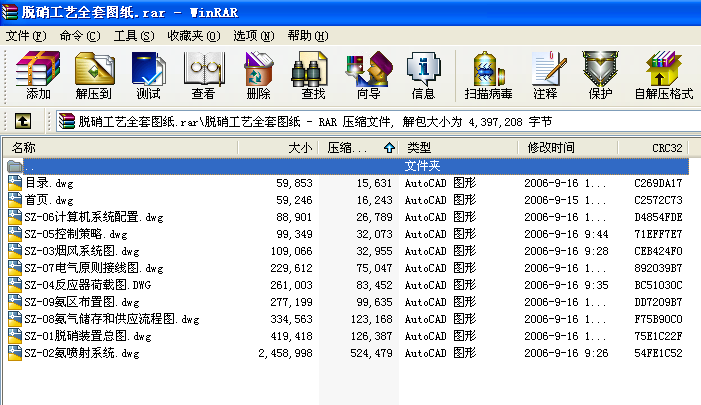Click the file icon of SZ-03烟风系统图.dwg

click(15, 250)
